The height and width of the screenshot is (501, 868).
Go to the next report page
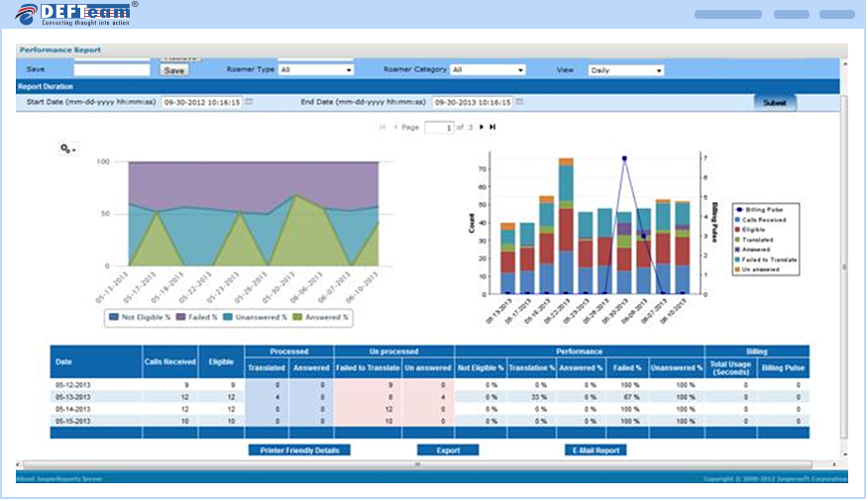click(x=482, y=127)
